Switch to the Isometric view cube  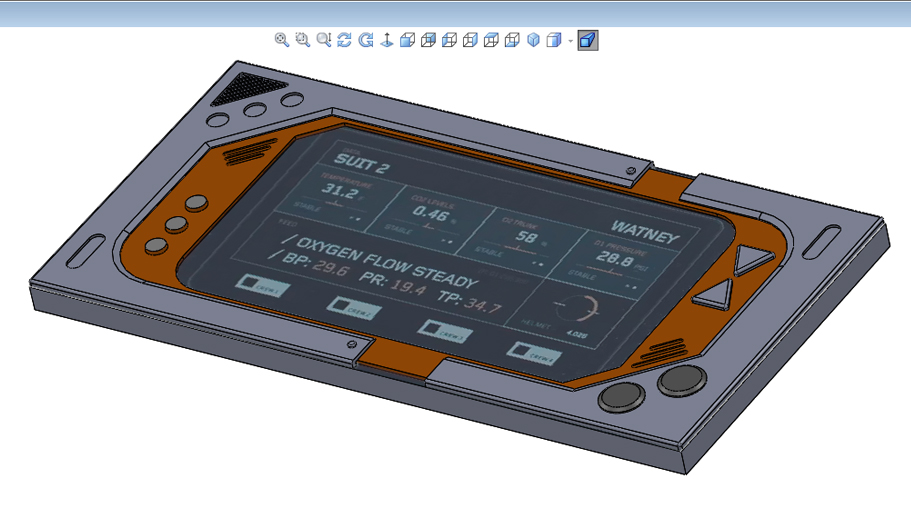pyautogui.click(x=533, y=40)
